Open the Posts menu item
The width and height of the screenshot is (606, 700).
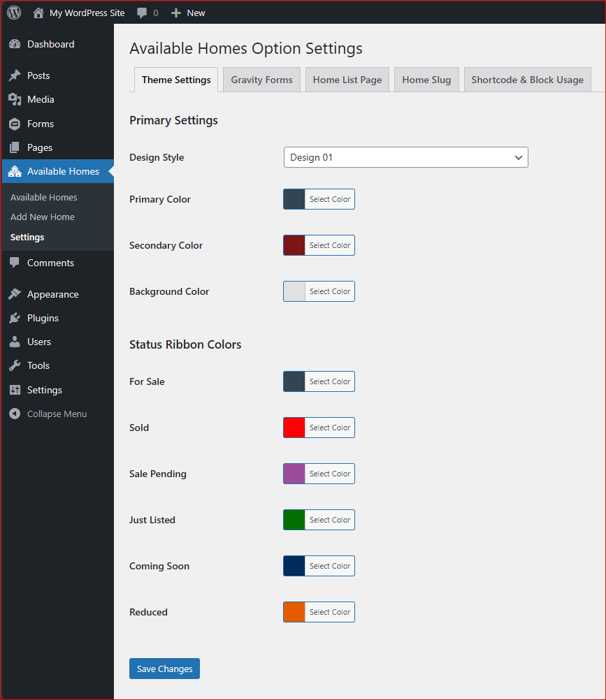(57, 75)
